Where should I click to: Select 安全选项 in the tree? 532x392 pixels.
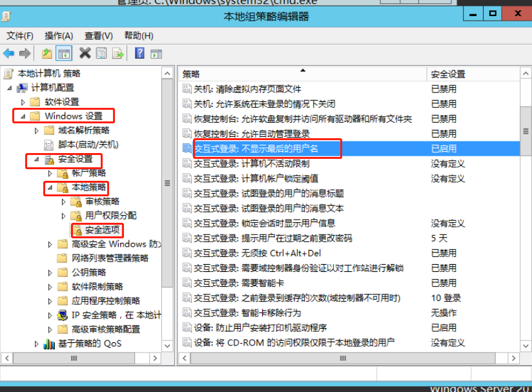tap(103, 230)
